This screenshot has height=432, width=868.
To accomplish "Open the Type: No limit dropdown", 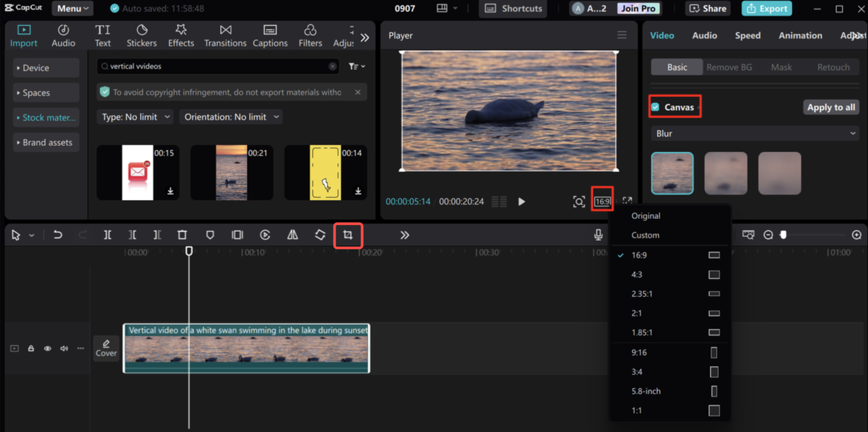I will 134,117.
